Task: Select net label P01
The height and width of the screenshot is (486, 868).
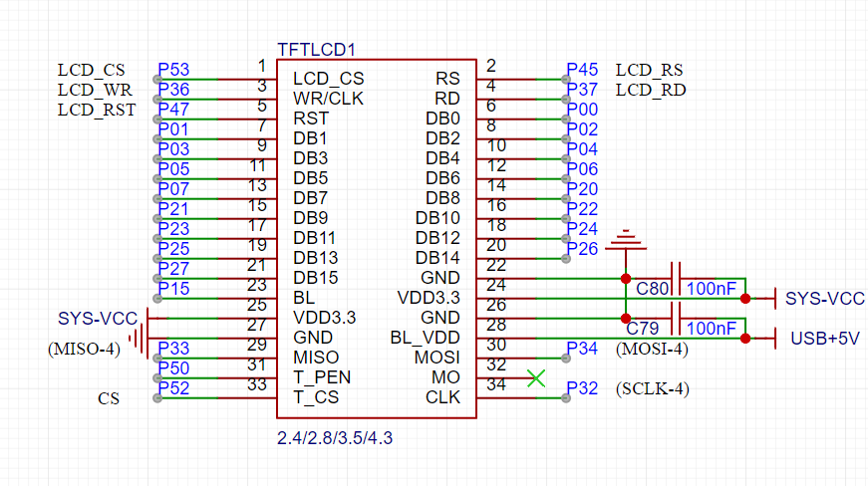Action: click(173, 129)
